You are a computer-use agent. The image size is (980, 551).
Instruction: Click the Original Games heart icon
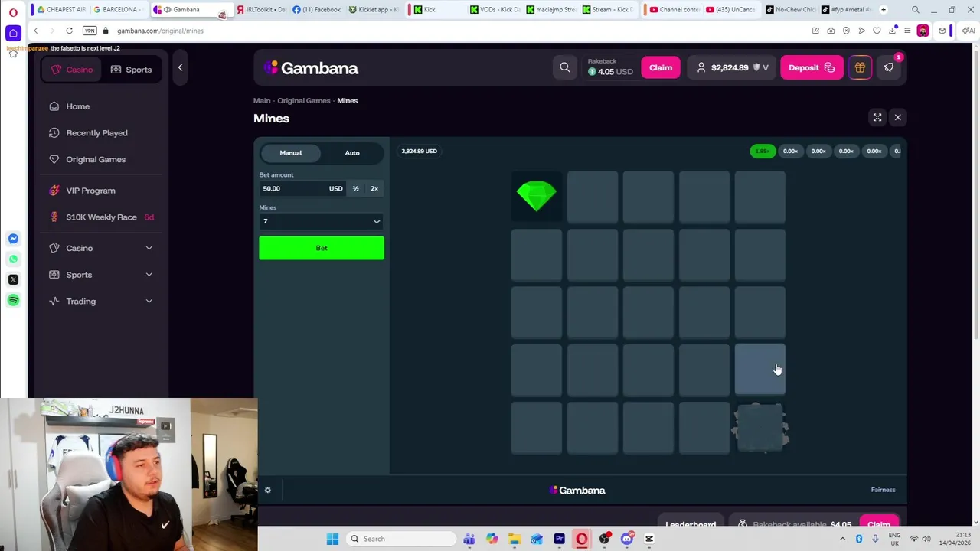point(54,159)
